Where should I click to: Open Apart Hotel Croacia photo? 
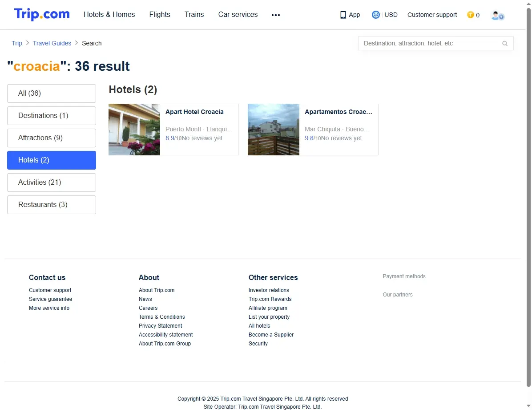tap(134, 130)
